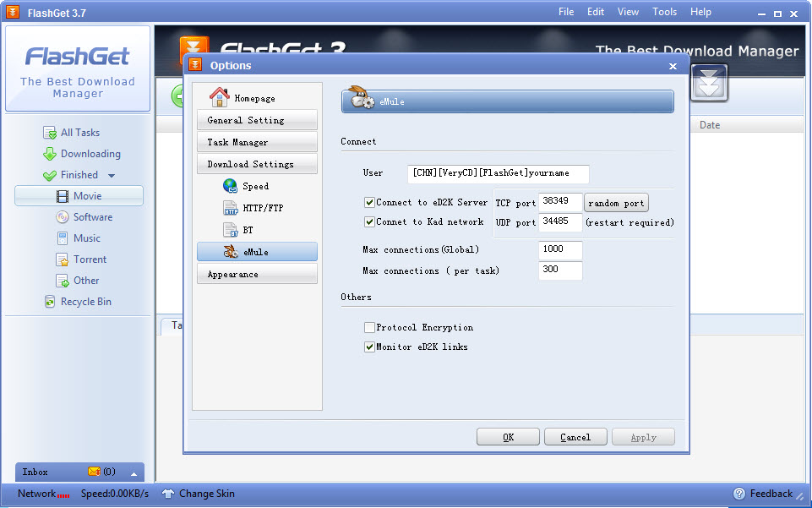Click the UDP port field
The image size is (812, 508).
tap(560, 222)
